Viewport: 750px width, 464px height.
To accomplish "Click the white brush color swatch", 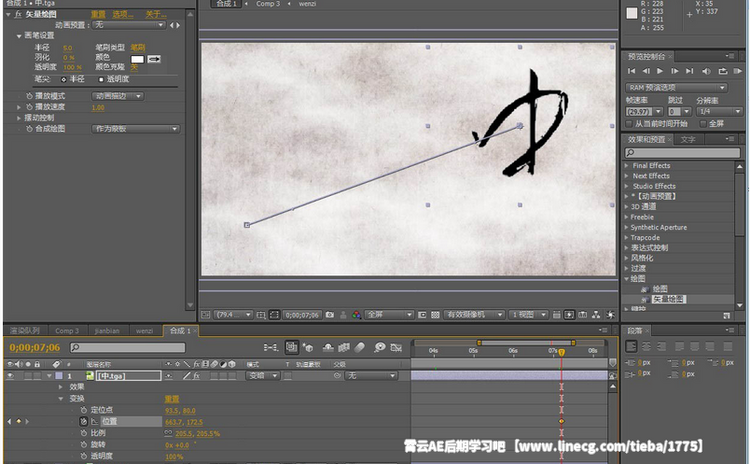I will click(x=137, y=59).
